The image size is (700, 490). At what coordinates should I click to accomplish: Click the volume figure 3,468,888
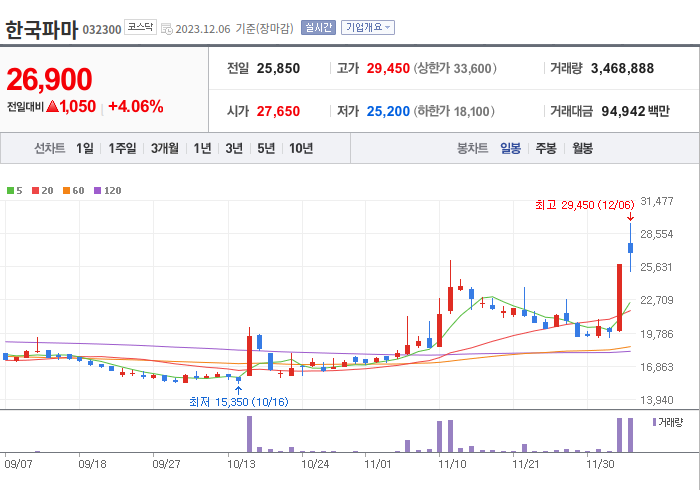622,68
